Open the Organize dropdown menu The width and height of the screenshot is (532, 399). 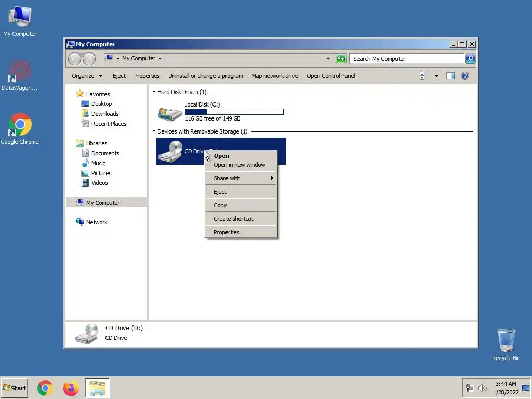click(x=87, y=76)
